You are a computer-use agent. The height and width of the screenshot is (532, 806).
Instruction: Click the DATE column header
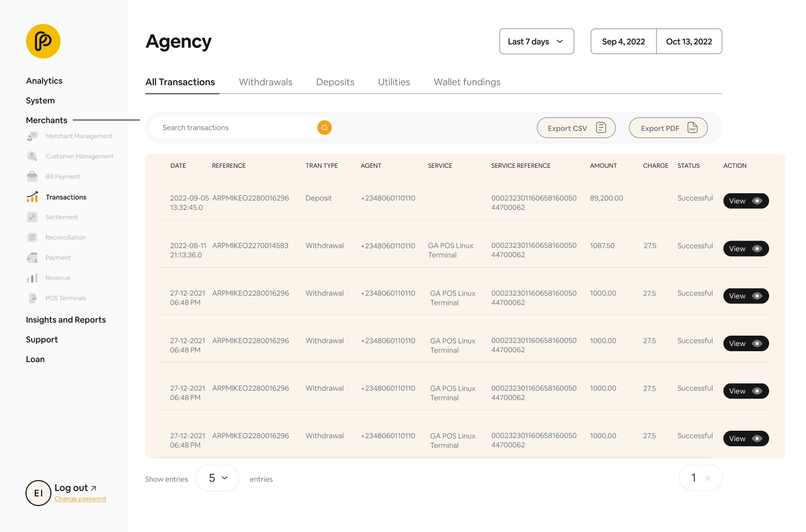tap(178, 166)
